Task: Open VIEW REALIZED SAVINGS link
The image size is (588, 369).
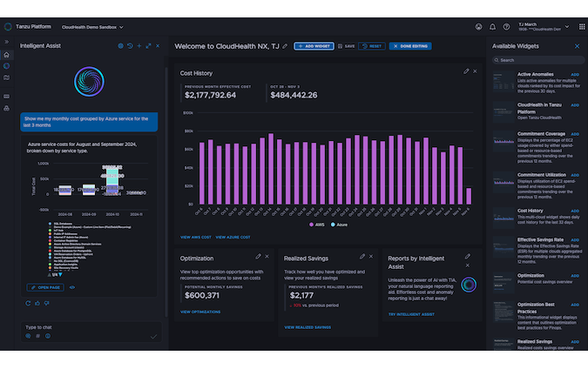Action: (308, 327)
